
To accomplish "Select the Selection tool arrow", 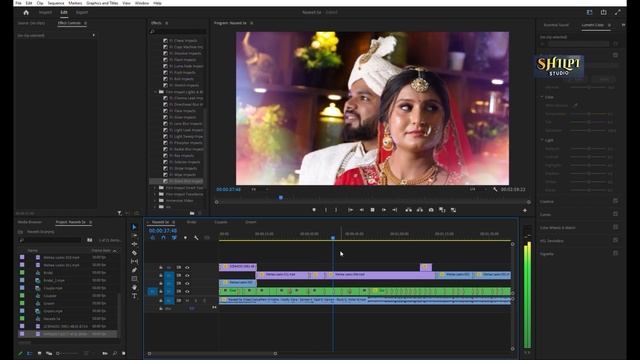I will point(134,227).
